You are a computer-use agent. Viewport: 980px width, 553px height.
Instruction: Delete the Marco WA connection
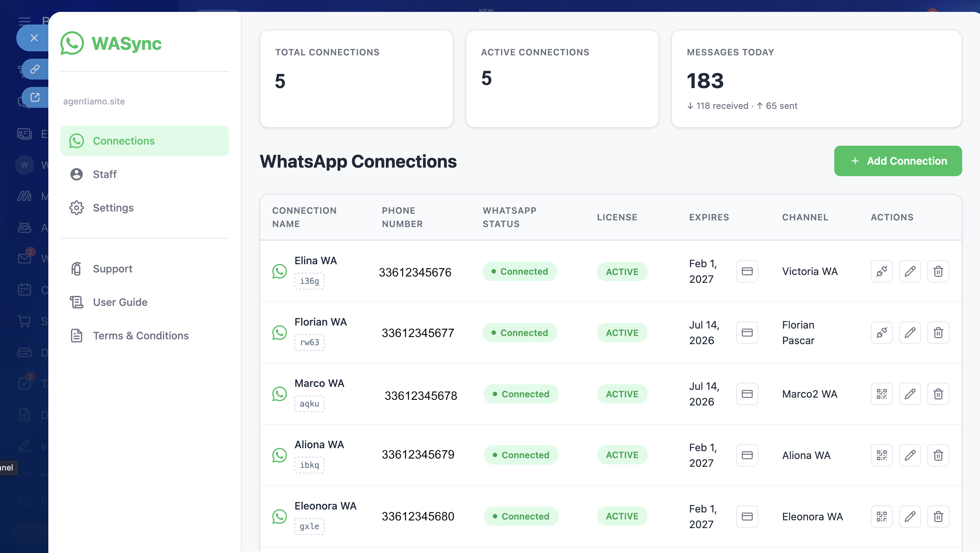tap(938, 394)
